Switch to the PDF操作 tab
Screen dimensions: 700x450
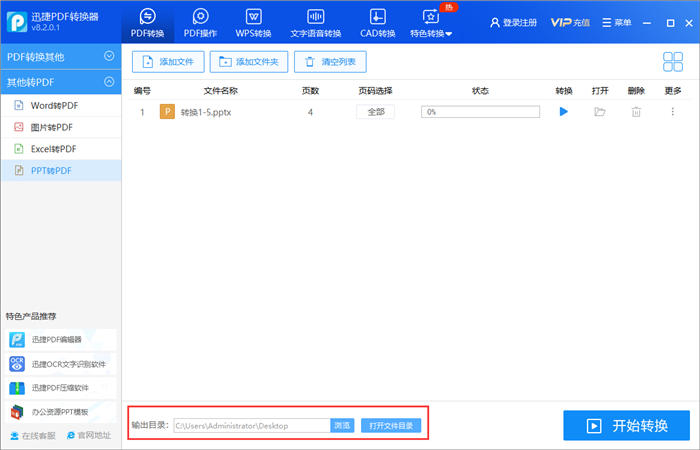200,22
